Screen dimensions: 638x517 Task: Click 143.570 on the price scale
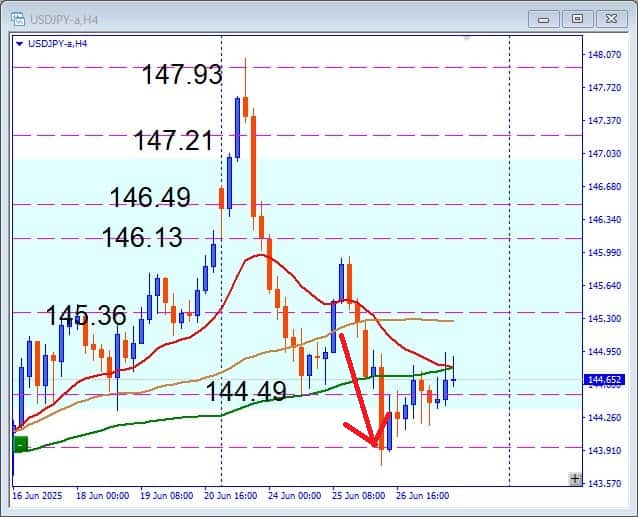tap(605, 484)
